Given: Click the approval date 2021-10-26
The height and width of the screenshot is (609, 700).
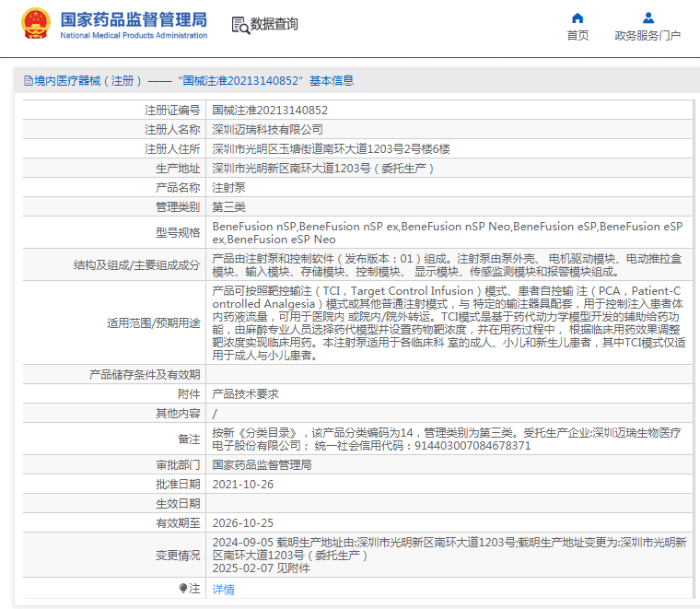Looking at the screenshot, I should [243, 484].
